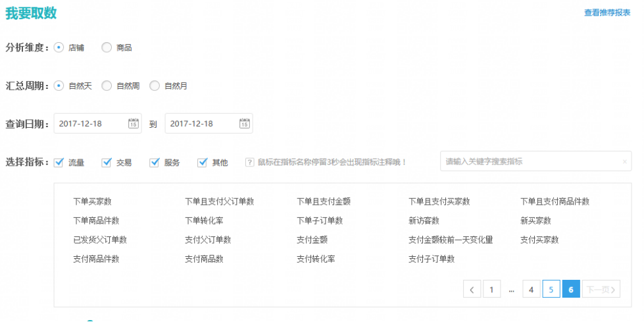Image resolution: width=644 pixels, height=322 pixels.
Task: Click the 我要取数 page title
Action: pyautogui.click(x=31, y=13)
